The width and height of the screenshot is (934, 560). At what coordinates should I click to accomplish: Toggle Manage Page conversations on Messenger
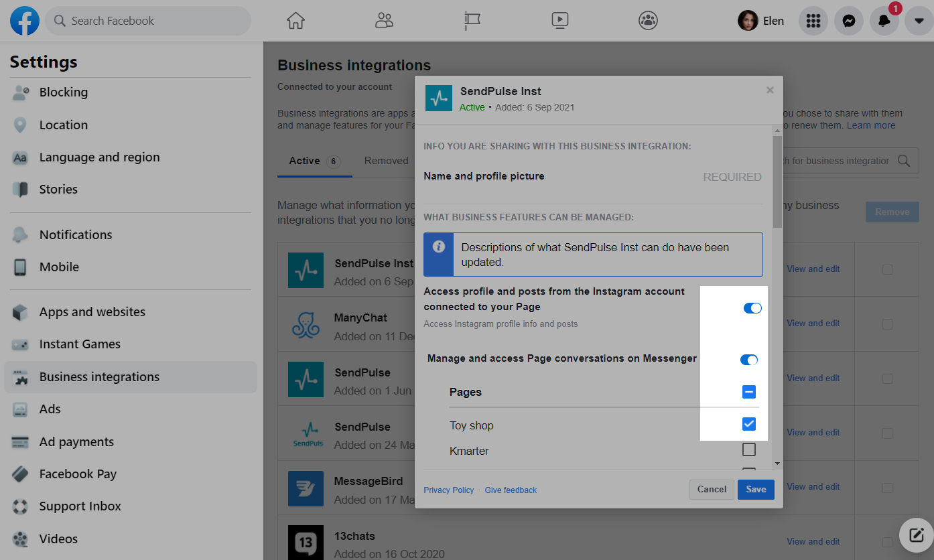(x=749, y=360)
